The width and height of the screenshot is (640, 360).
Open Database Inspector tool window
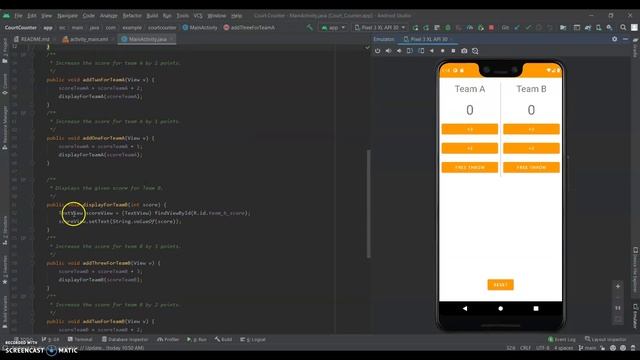pyautogui.click(x=125, y=339)
